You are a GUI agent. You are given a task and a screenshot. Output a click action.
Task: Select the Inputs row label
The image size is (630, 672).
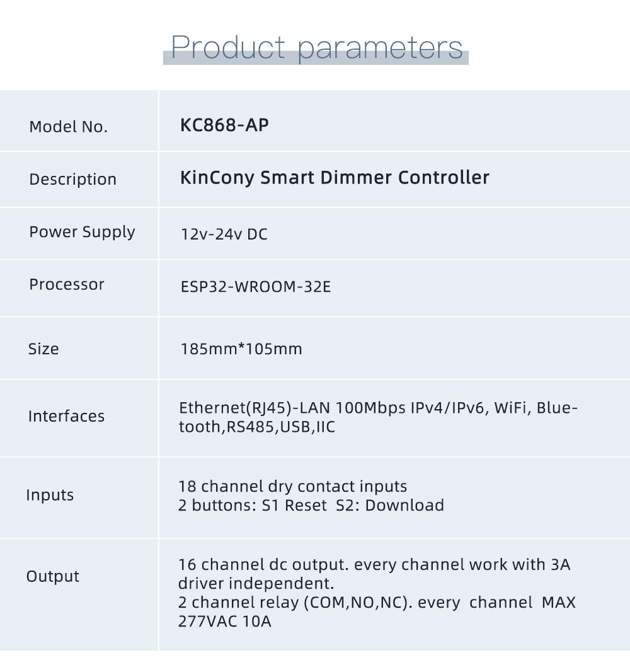click(50, 495)
